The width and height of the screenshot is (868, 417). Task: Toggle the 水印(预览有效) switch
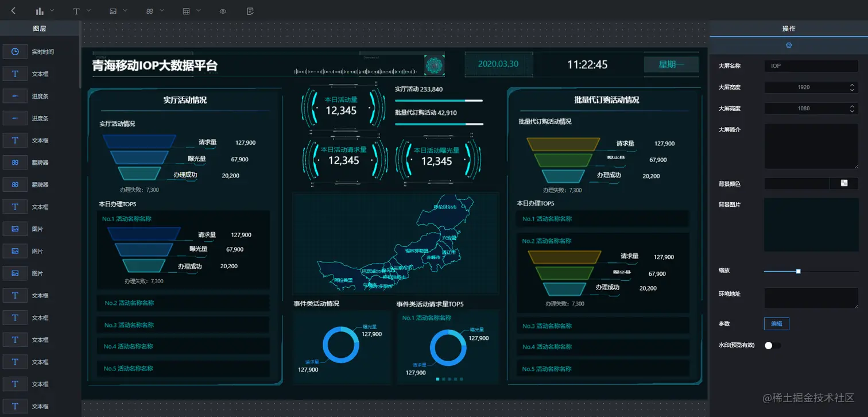click(773, 345)
